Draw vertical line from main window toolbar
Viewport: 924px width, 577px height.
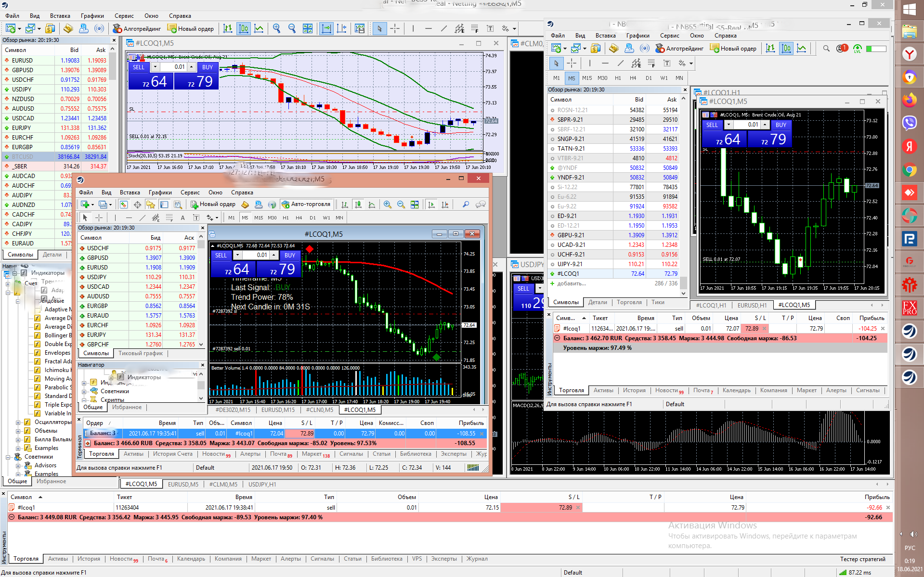point(413,28)
